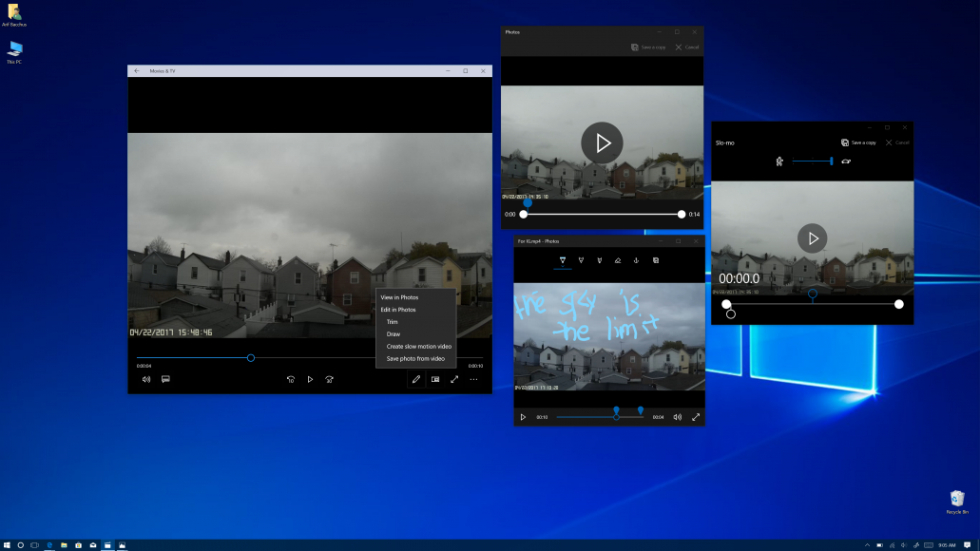Expand the ballpoint pen options chevron
The image size is (980, 551).
[x=563, y=264]
